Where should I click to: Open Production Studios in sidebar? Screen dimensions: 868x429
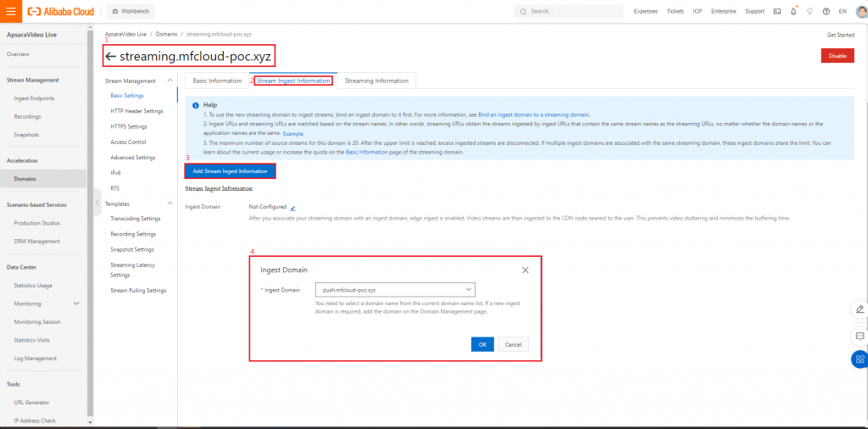tap(36, 223)
